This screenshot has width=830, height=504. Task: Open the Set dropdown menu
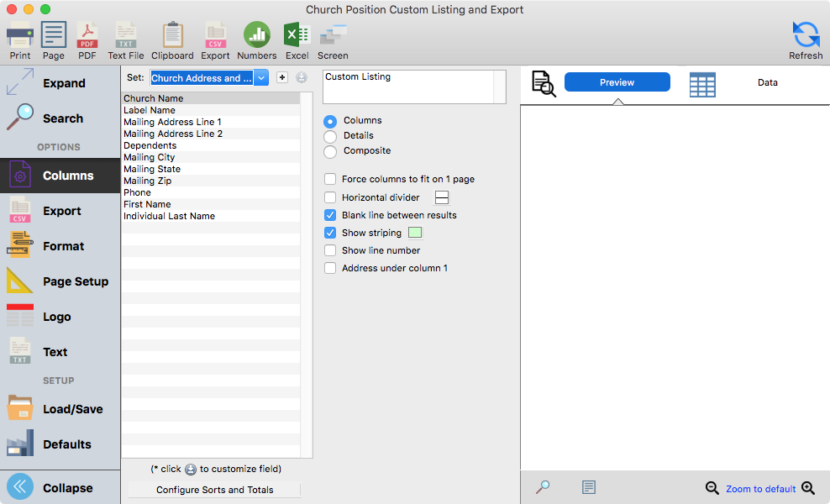tap(261, 78)
